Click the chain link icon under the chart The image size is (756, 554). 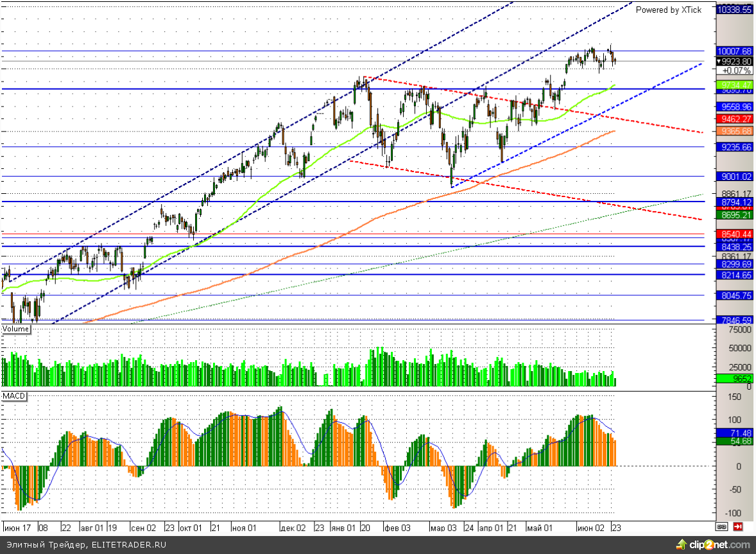coord(722,527)
